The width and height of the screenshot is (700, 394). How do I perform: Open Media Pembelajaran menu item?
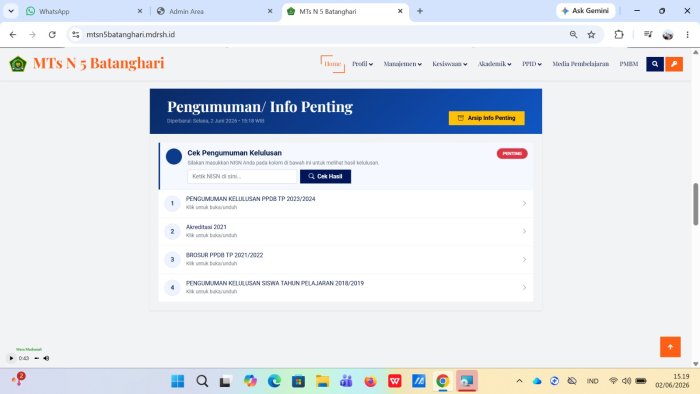click(x=580, y=64)
